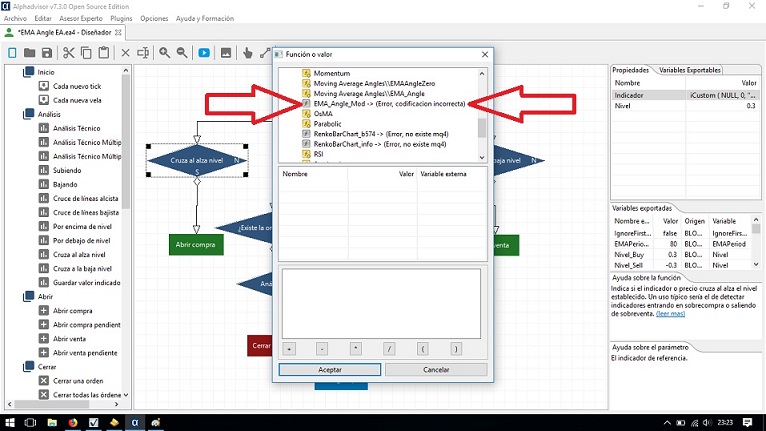Click the Cut scissors toolbar icon

coord(71,52)
